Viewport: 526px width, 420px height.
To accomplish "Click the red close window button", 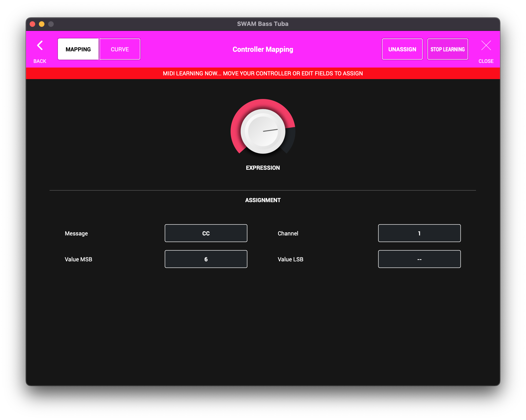I will [x=32, y=24].
